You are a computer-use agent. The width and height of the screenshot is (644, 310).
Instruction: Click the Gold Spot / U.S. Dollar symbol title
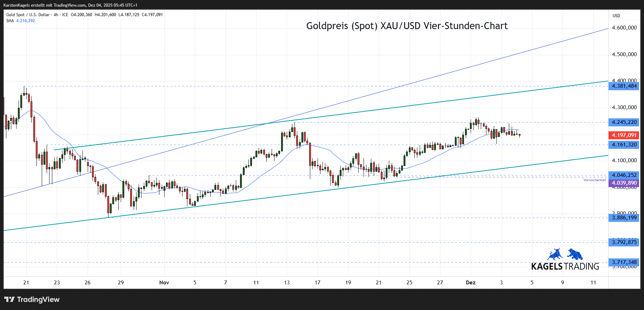pos(28,15)
